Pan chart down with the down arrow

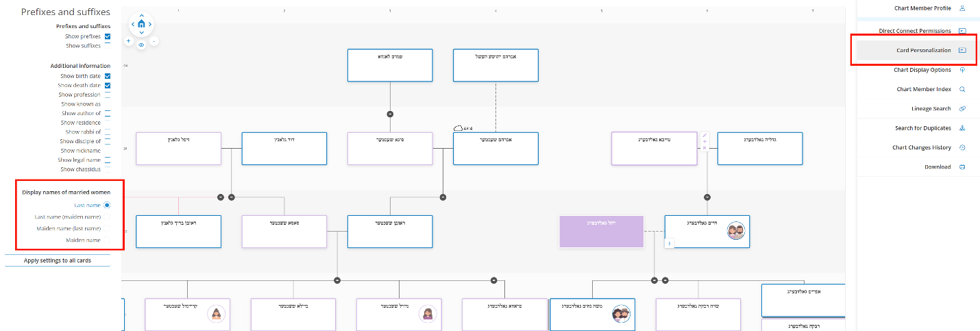tap(141, 32)
